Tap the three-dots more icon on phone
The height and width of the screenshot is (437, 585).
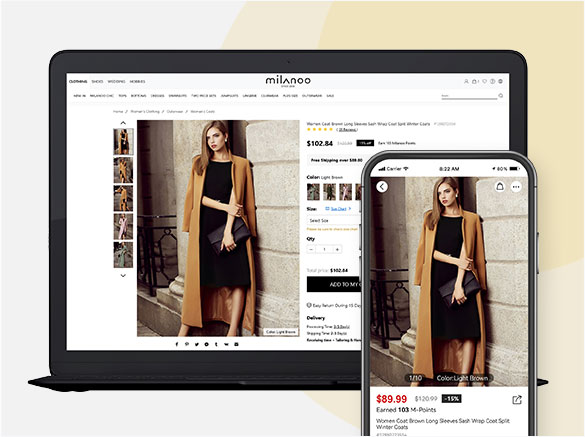click(516, 186)
